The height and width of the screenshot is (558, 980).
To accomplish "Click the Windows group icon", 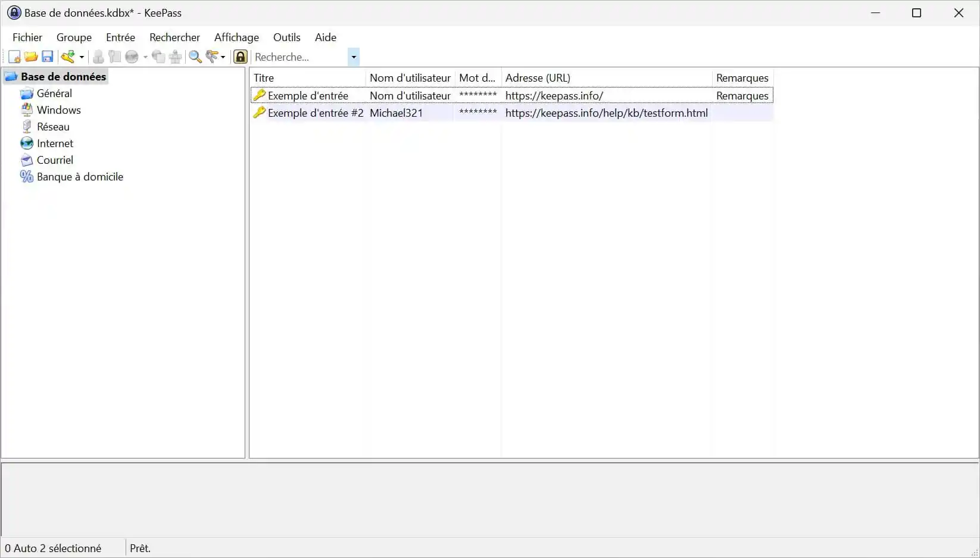I will click(27, 110).
